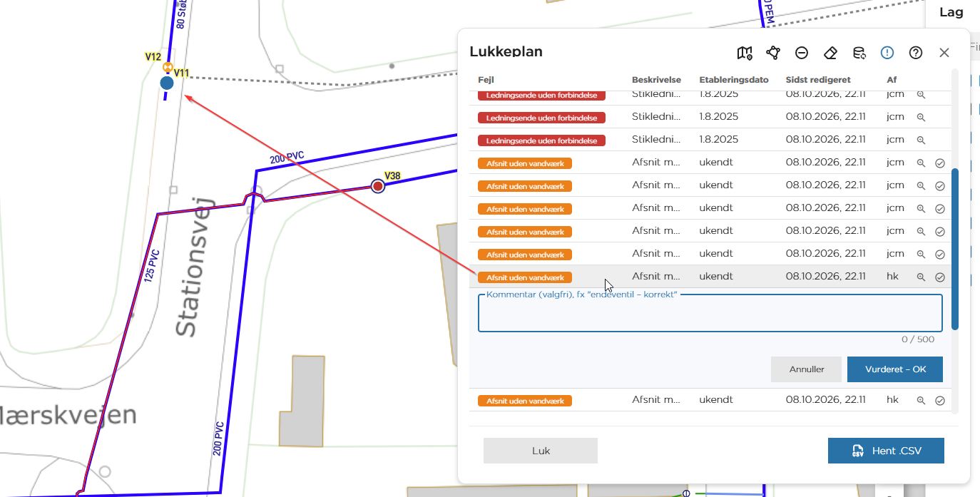Open the help question mark icon
Viewport: 980px width, 497px height.
coord(916,53)
